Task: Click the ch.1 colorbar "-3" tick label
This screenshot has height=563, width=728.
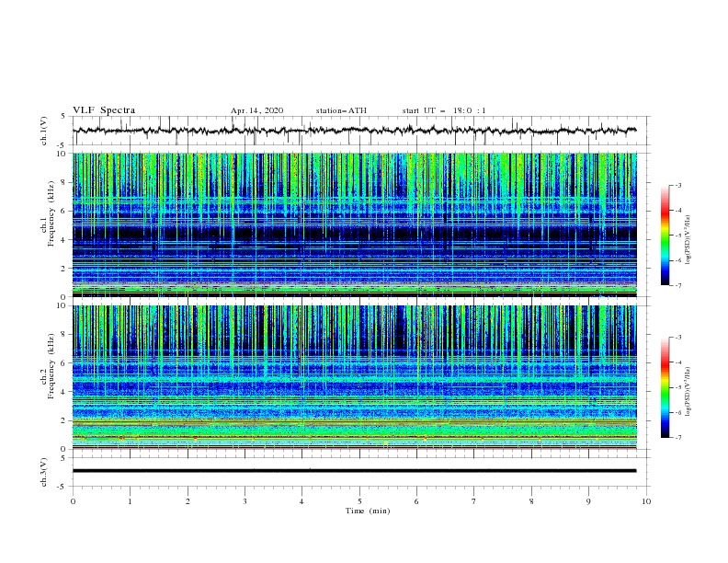Action: [x=678, y=186]
